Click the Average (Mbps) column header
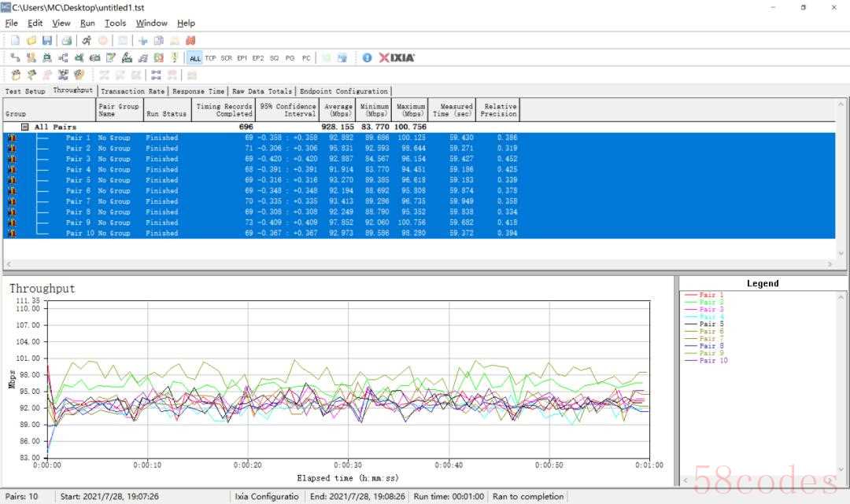The width and height of the screenshot is (850, 504). point(338,110)
